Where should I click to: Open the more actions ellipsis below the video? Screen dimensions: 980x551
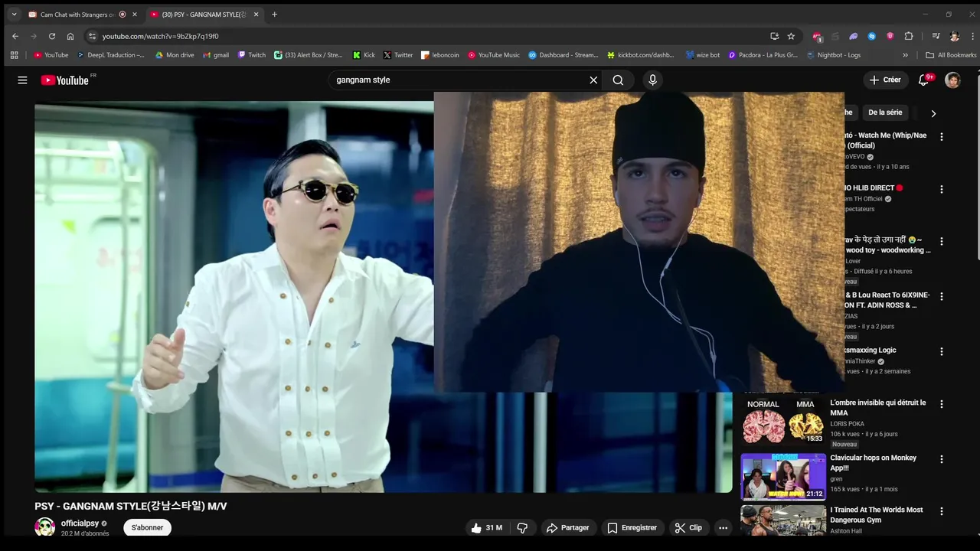[723, 528]
